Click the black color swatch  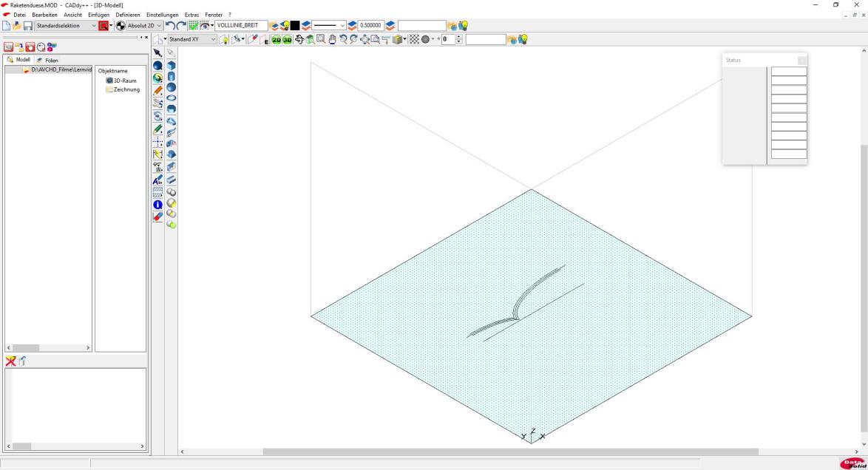[295, 26]
